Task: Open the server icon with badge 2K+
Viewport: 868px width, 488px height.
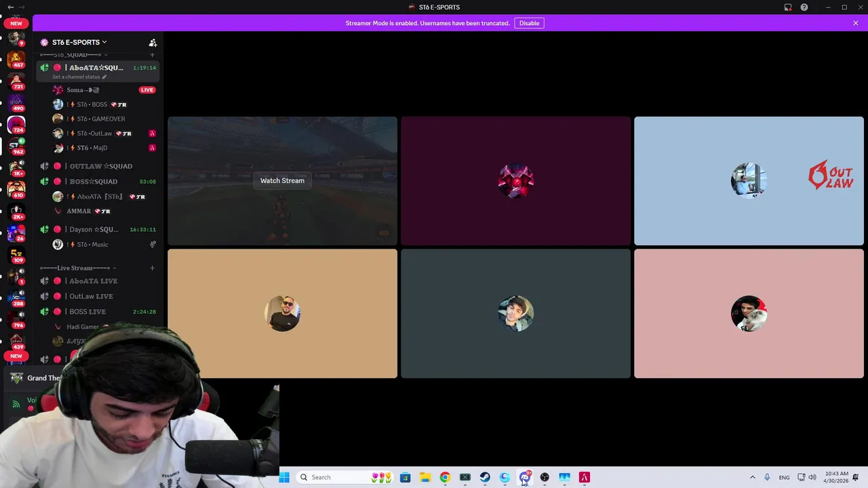Action: [x=16, y=211]
